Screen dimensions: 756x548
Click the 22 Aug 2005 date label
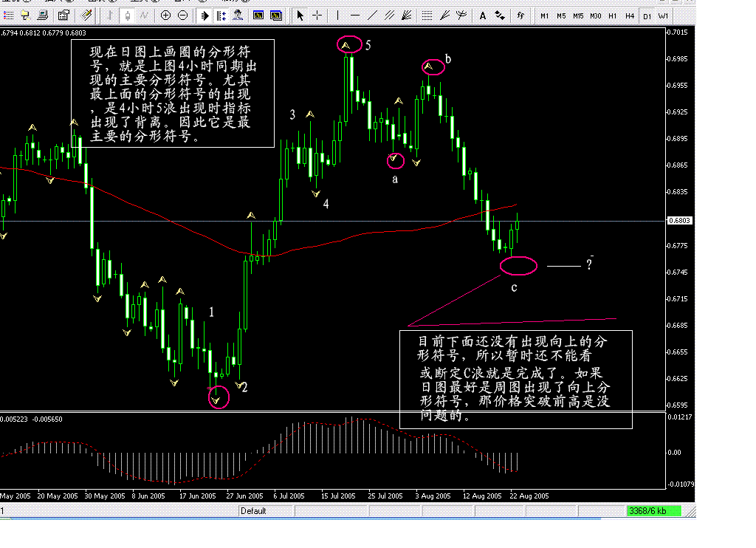pyautogui.click(x=529, y=496)
